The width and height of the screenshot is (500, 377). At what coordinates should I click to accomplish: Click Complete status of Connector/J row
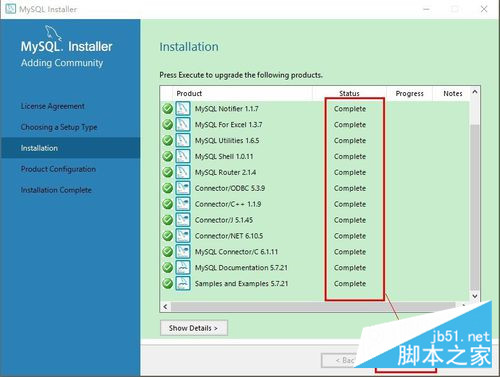pos(350,220)
